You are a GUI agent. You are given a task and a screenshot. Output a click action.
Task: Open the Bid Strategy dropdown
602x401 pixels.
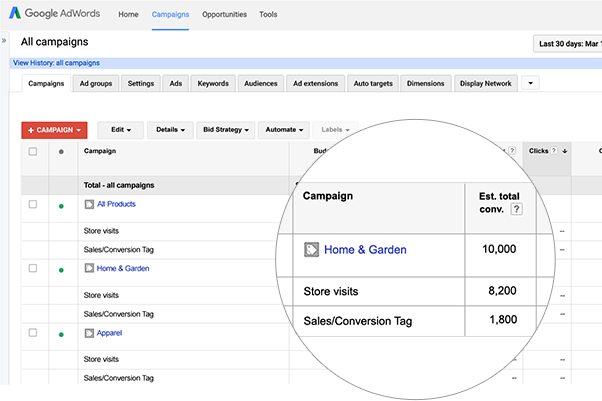click(x=226, y=130)
